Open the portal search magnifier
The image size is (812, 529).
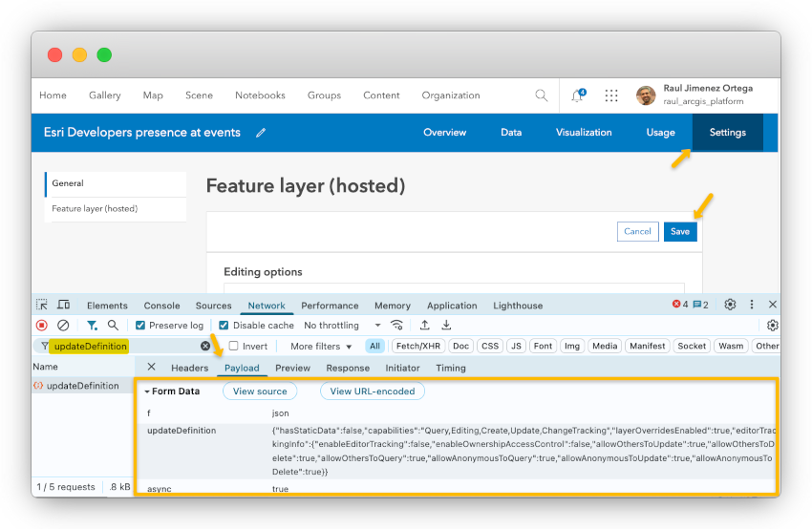541,95
